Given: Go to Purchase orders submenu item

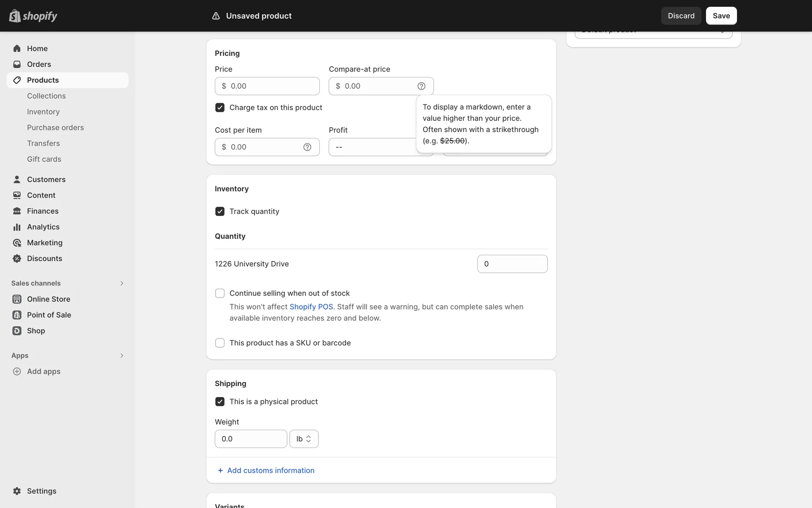Looking at the screenshot, I should coord(55,127).
